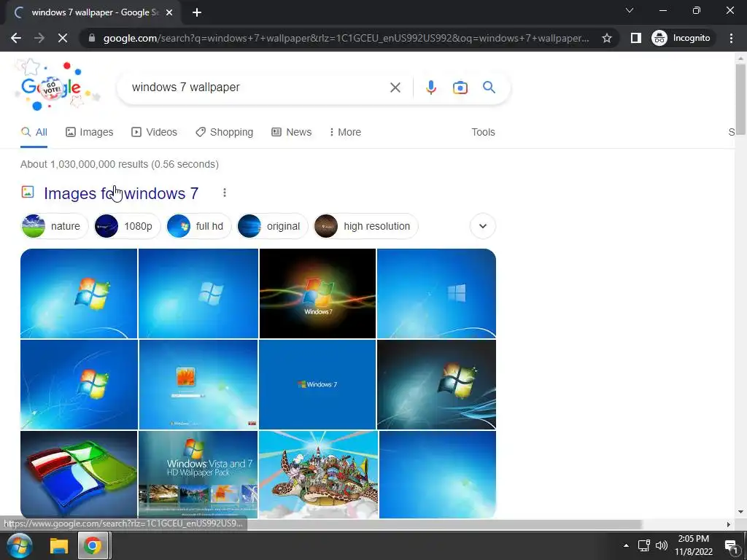Image resolution: width=747 pixels, height=560 pixels.
Task: Switch to the Images tab
Action: (x=90, y=132)
